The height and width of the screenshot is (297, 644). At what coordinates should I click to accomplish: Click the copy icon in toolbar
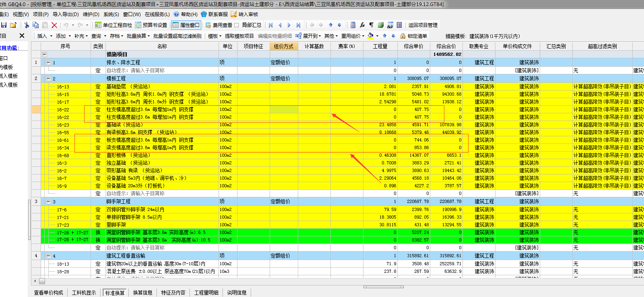coord(36,25)
